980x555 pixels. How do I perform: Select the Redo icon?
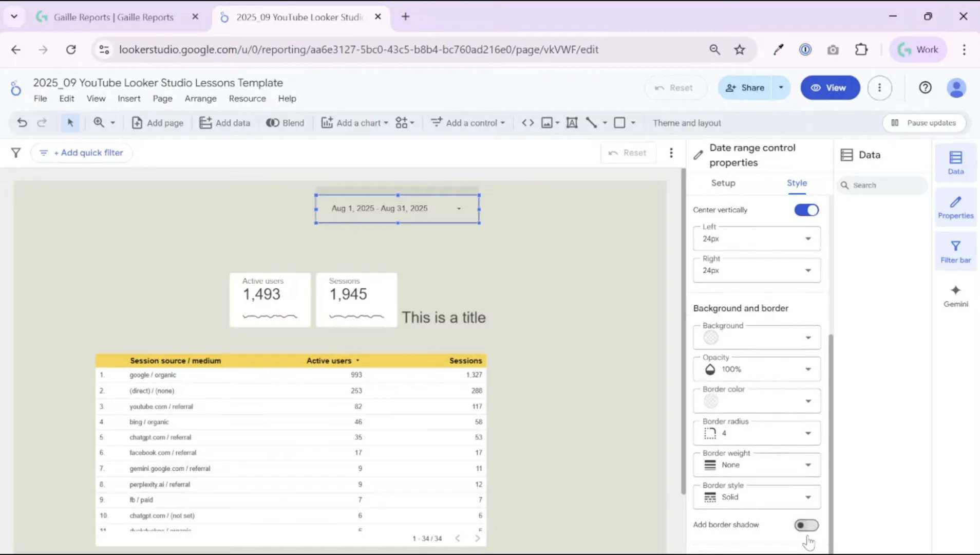[x=42, y=122]
